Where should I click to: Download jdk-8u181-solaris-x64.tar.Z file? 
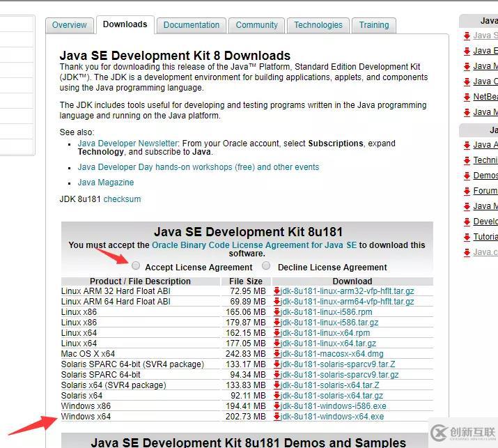329,385
